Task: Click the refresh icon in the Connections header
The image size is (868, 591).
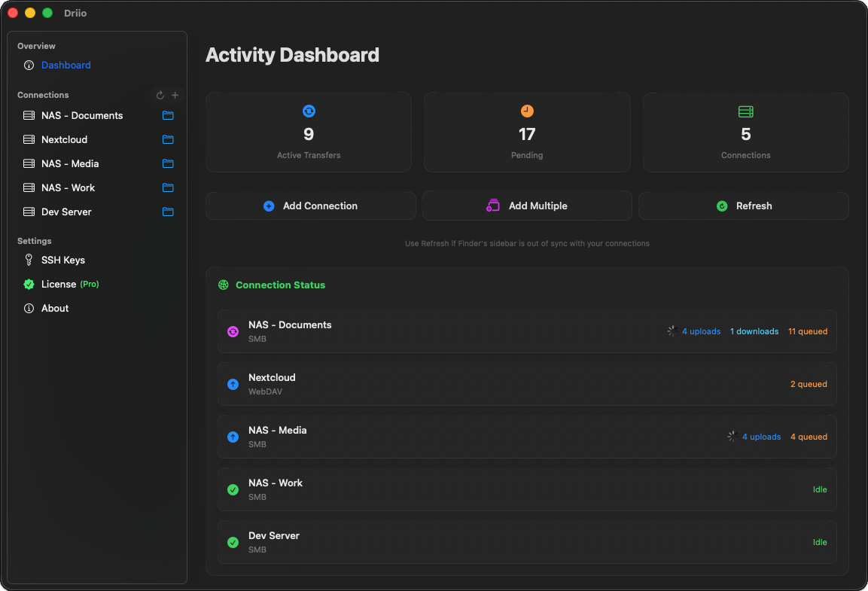Action: point(160,95)
